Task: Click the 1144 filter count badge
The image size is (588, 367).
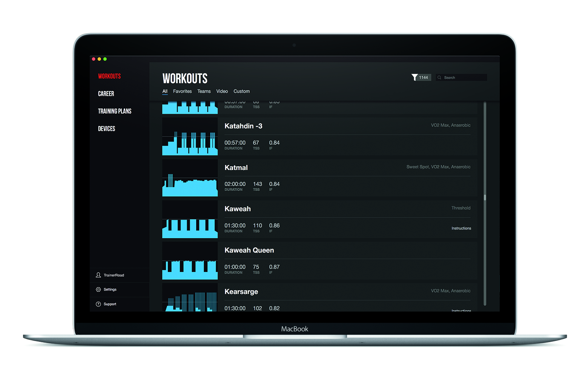Action: point(424,78)
